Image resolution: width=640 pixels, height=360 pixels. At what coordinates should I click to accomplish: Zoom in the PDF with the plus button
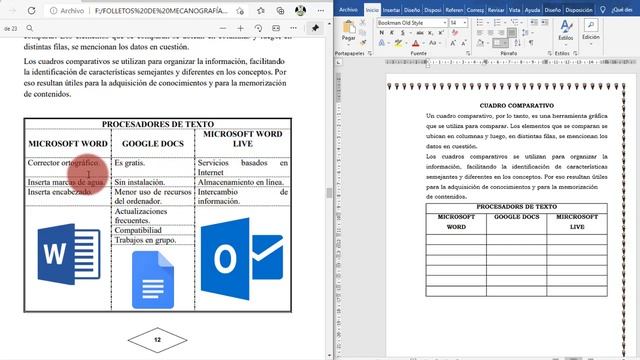240,28
